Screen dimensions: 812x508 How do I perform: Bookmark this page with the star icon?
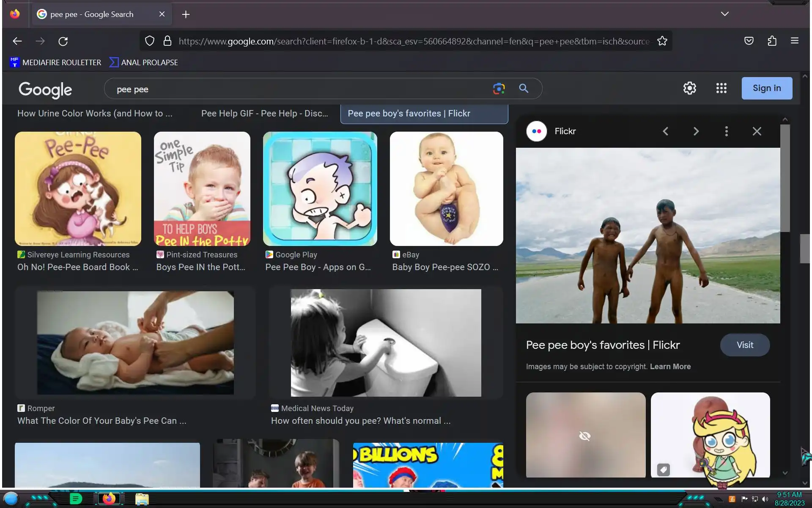662,41
